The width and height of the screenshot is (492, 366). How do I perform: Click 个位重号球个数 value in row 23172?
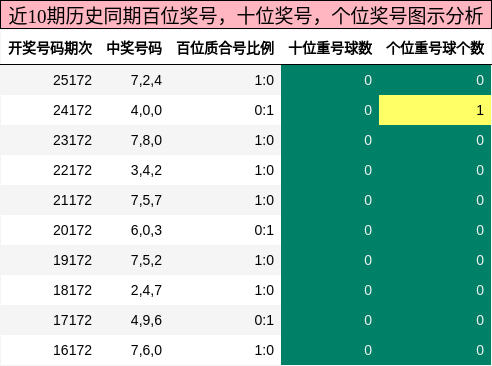coord(480,140)
